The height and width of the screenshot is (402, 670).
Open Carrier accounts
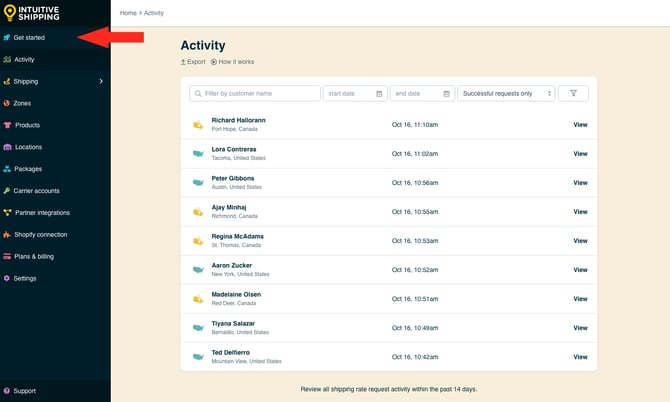coord(36,191)
